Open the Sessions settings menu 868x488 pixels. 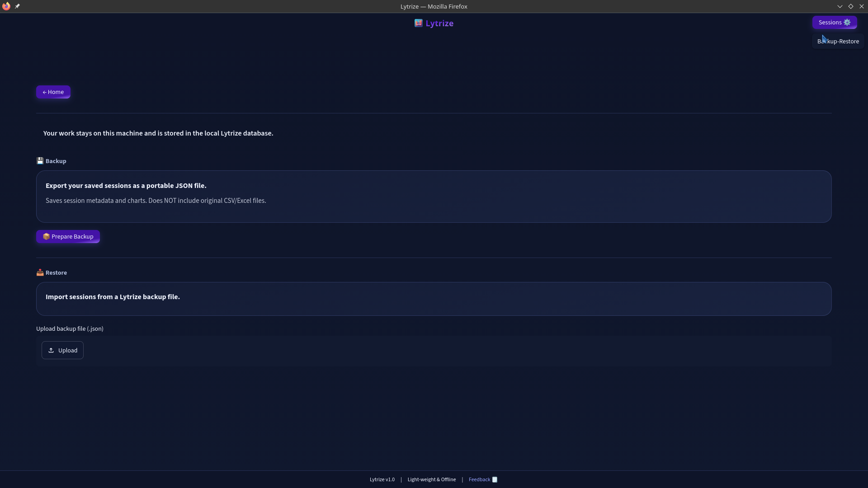tap(835, 23)
